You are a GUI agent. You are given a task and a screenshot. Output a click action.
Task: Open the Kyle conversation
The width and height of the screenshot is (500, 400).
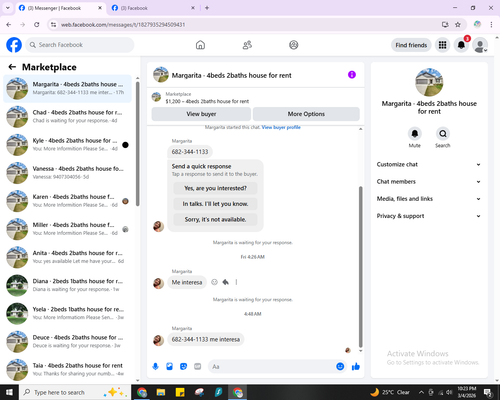point(68,145)
